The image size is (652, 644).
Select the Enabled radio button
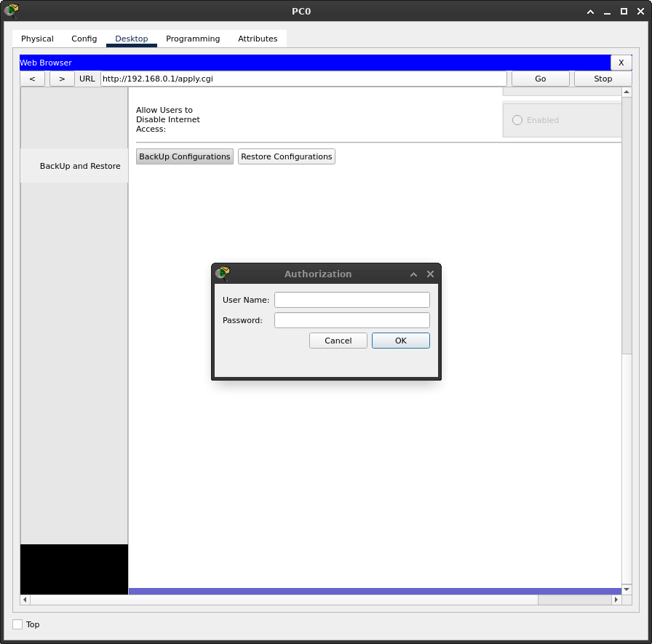tap(517, 120)
